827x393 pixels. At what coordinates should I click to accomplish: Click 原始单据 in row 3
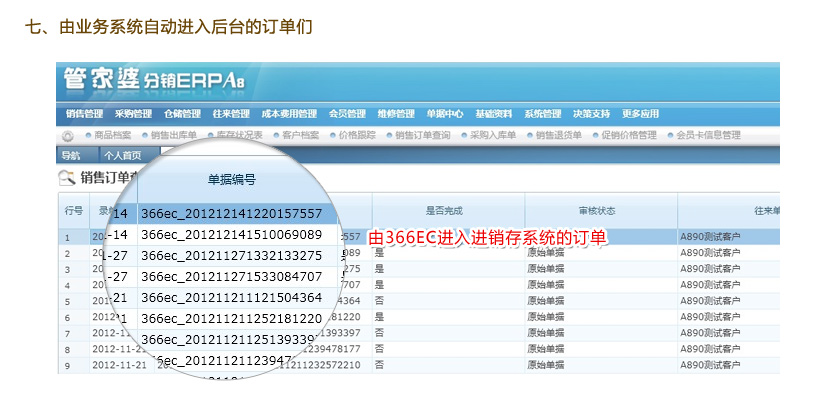(546, 269)
